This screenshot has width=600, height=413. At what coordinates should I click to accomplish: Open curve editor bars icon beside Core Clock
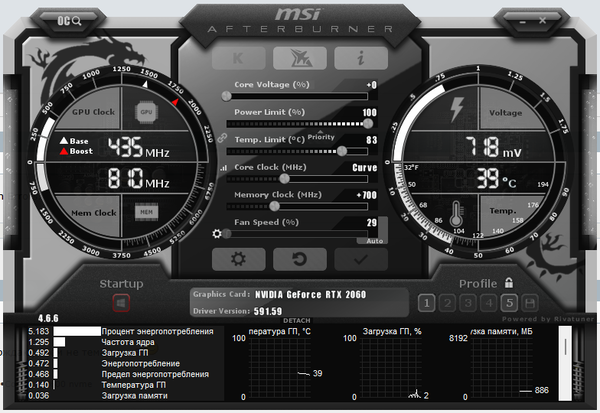click(223, 168)
